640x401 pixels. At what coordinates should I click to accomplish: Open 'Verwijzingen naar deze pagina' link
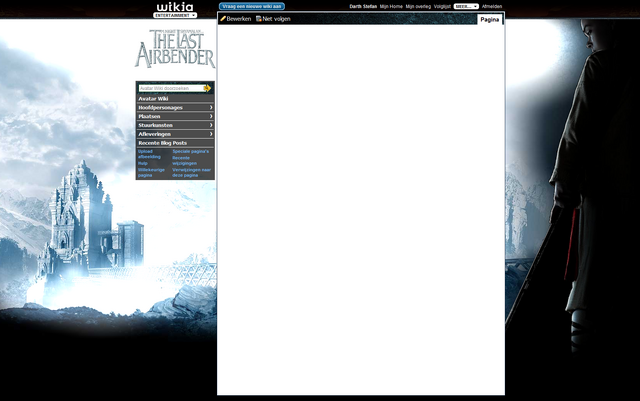[191, 172]
